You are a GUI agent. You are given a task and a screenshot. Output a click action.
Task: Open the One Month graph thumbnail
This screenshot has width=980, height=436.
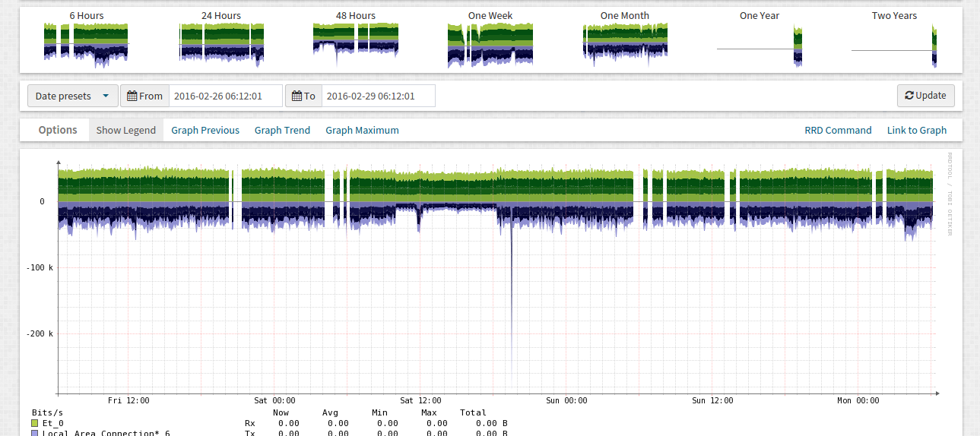[x=625, y=44]
